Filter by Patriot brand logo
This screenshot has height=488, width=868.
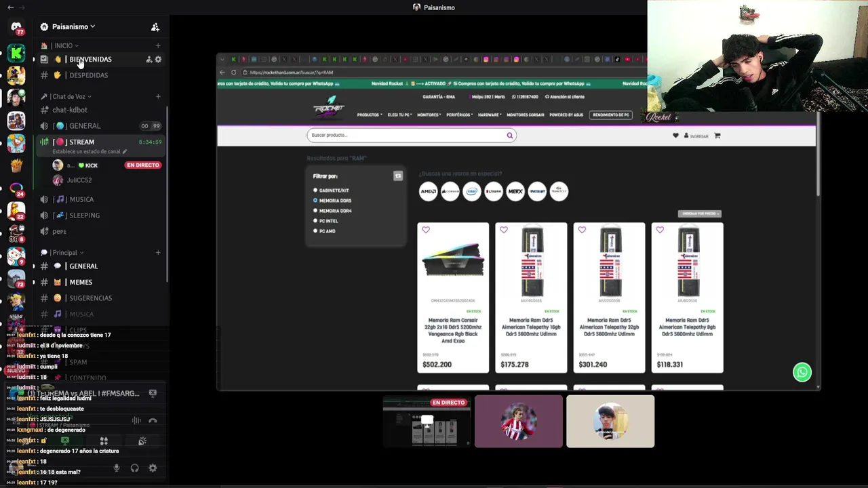pyautogui.click(x=537, y=191)
